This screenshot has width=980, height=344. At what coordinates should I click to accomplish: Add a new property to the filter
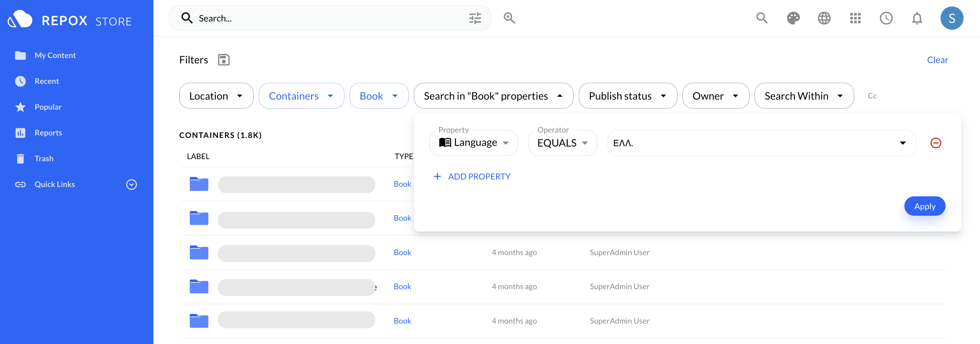click(472, 176)
